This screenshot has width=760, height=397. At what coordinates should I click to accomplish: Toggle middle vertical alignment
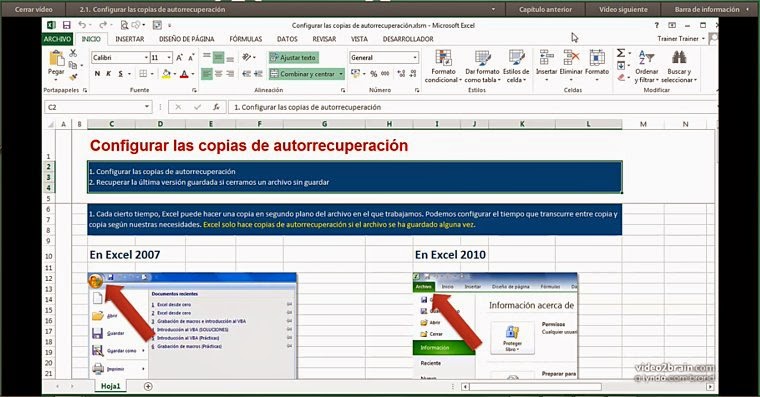click(219, 58)
